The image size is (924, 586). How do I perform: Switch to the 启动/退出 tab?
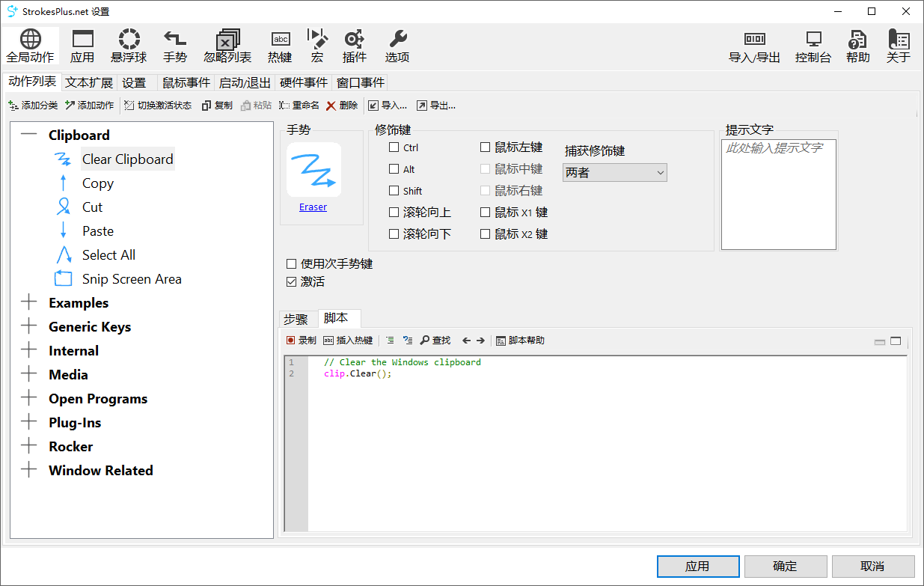245,82
